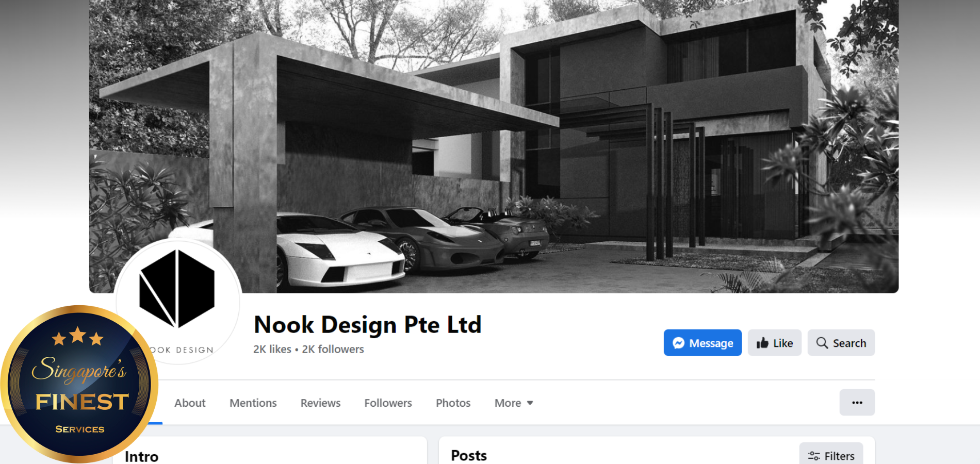View the Photos tab
This screenshot has width=980, height=464.
tap(453, 403)
